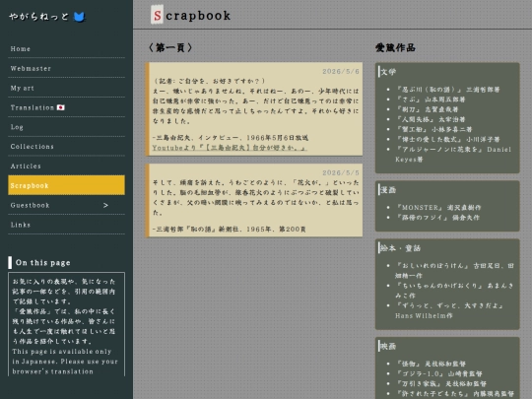Click the blue cat logo icon
This screenshot has width=532, height=399.
click(79, 17)
